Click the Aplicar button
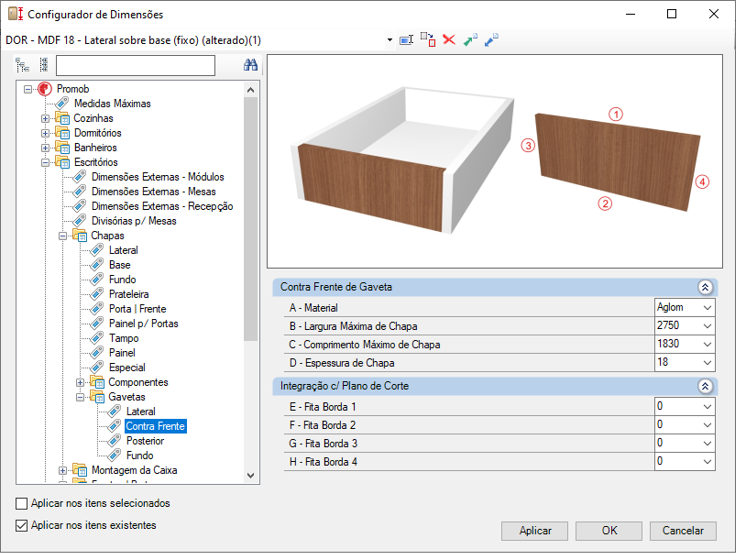The width and height of the screenshot is (746, 560). 535,531
